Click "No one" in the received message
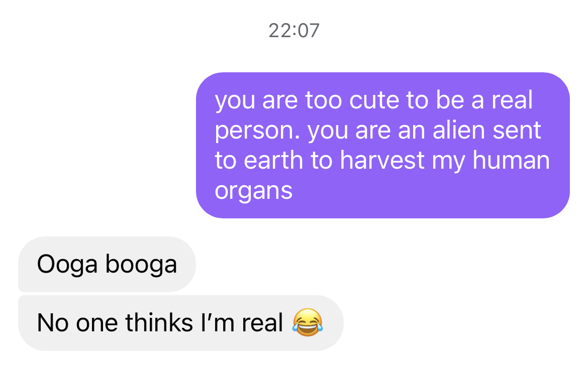The width and height of the screenshot is (588, 373). click(x=77, y=323)
